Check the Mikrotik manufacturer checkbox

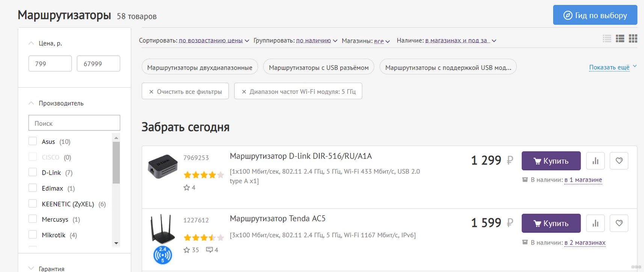(33, 235)
